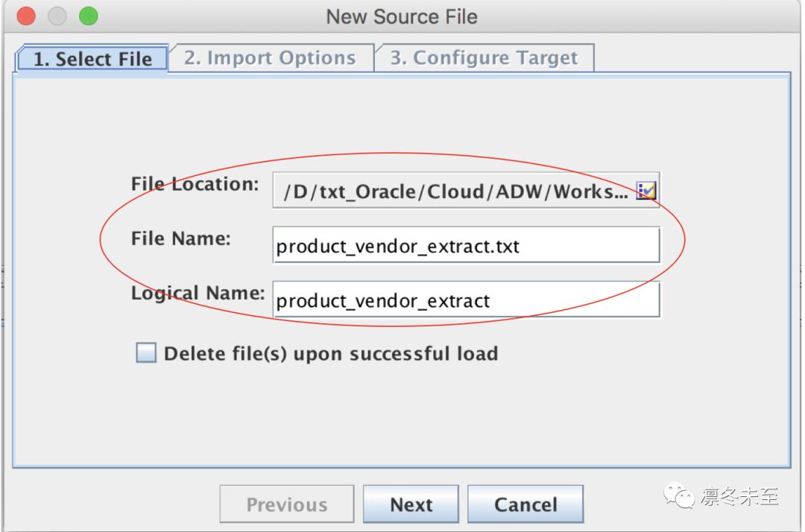Click the browse icon beside File Location
Viewport: 805px width, 532px height.
click(x=645, y=191)
